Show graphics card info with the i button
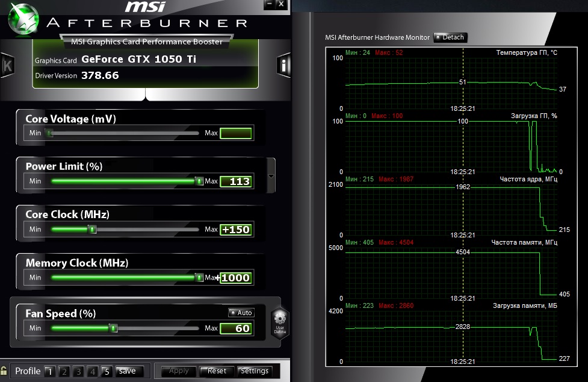Screen dimensions: 588x382 [x=283, y=65]
